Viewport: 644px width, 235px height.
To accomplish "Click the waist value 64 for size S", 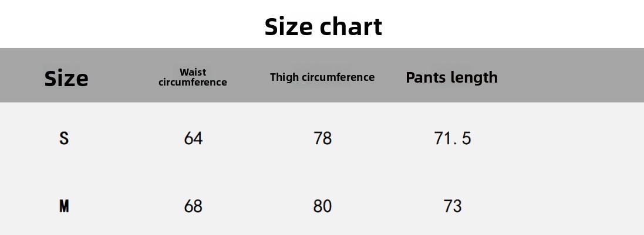I will 193,138.
